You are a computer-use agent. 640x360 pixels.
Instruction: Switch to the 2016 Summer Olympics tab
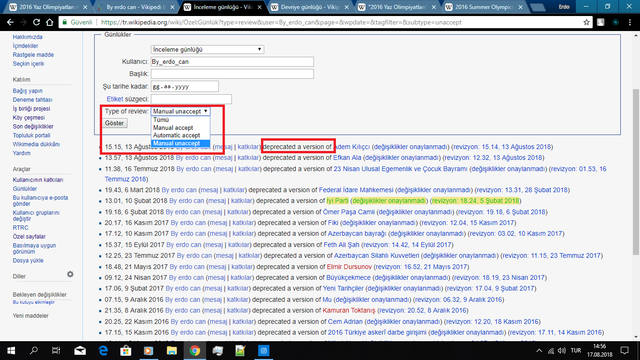click(x=484, y=7)
